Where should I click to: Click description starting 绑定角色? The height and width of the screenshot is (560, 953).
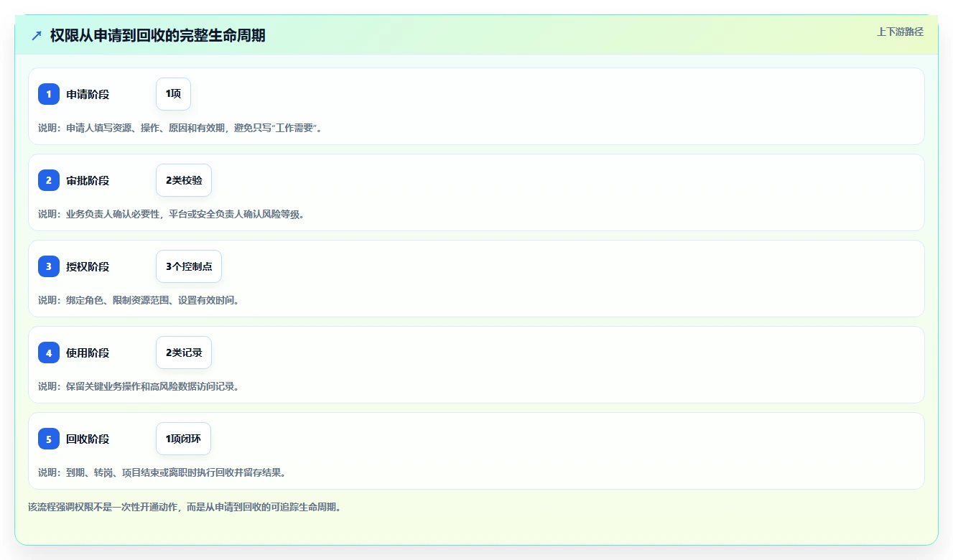[139, 300]
